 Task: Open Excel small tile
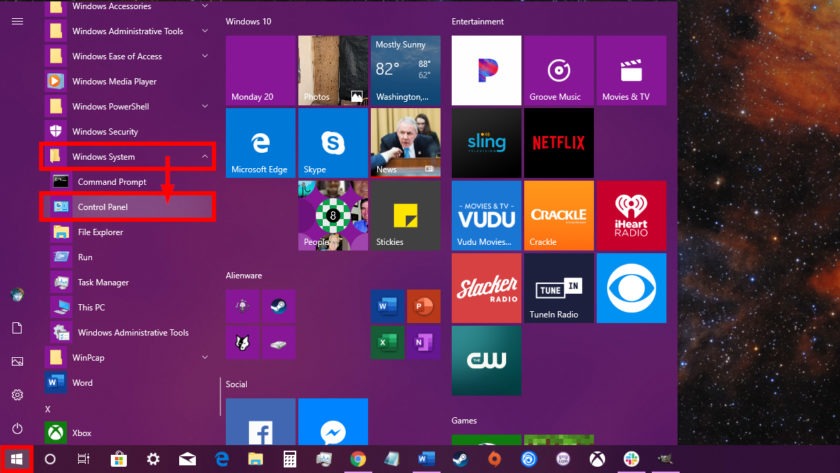tap(387, 342)
